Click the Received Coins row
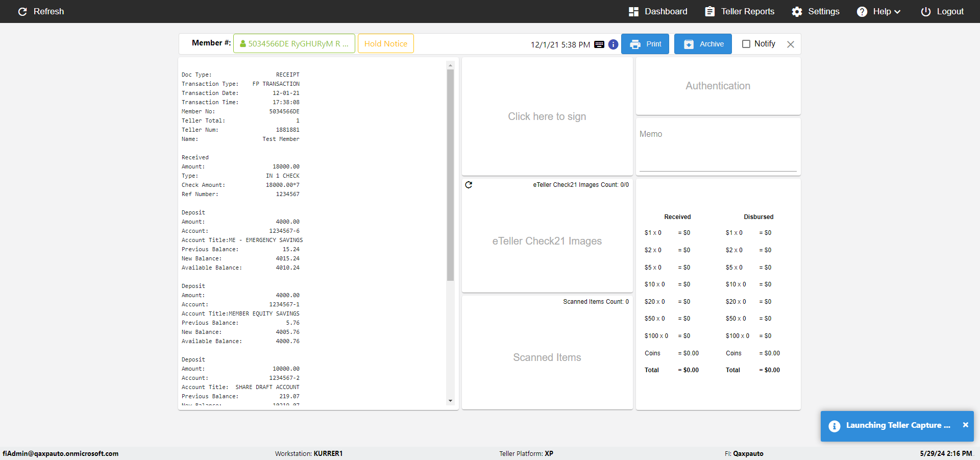This screenshot has width=980, height=460. (x=672, y=353)
